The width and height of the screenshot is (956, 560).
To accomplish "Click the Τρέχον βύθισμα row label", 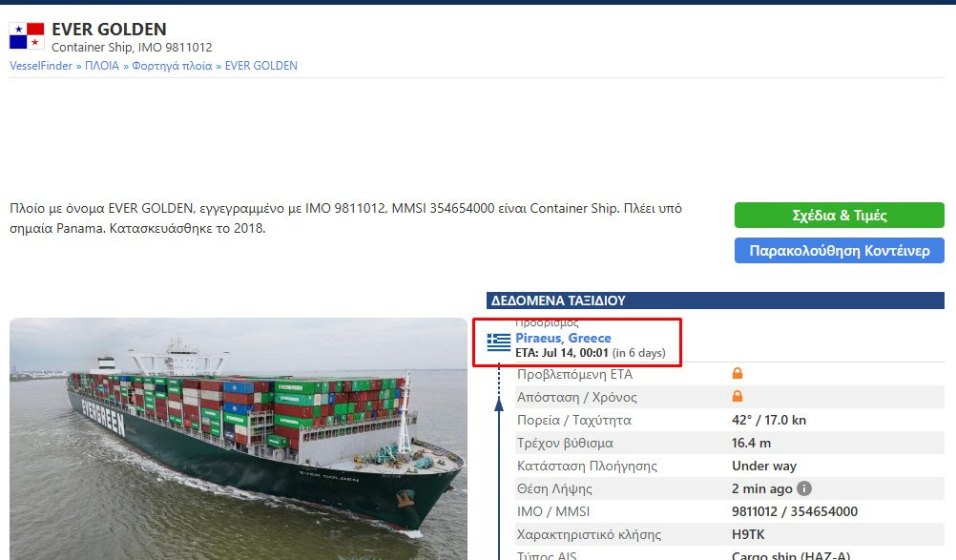I will (x=565, y=443).
